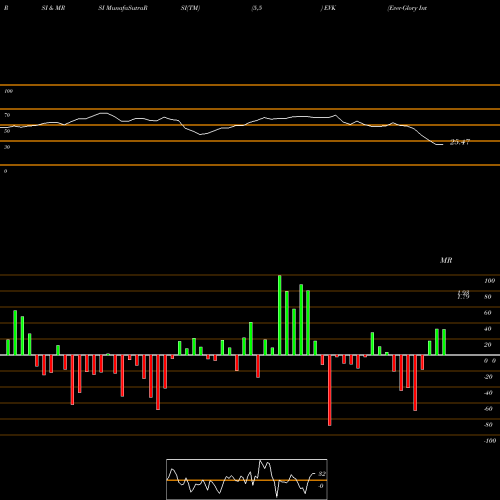Click the 'MR' panel title

(x=446, y=260)
